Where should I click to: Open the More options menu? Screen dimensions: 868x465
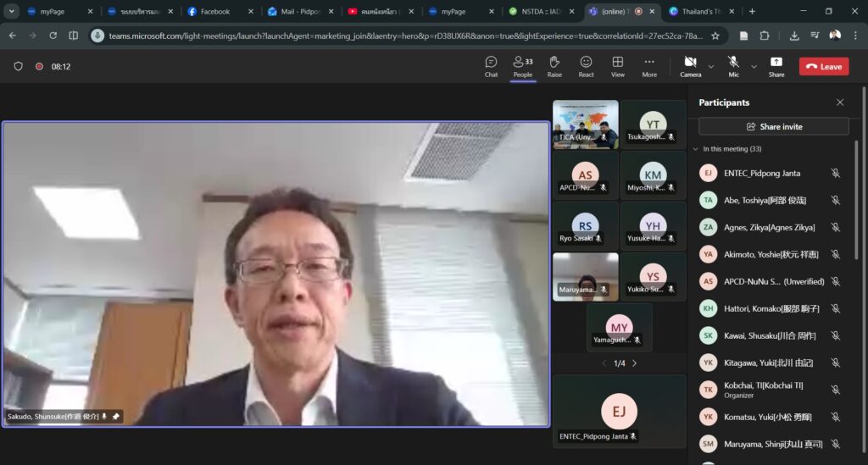tap(649, 66)
